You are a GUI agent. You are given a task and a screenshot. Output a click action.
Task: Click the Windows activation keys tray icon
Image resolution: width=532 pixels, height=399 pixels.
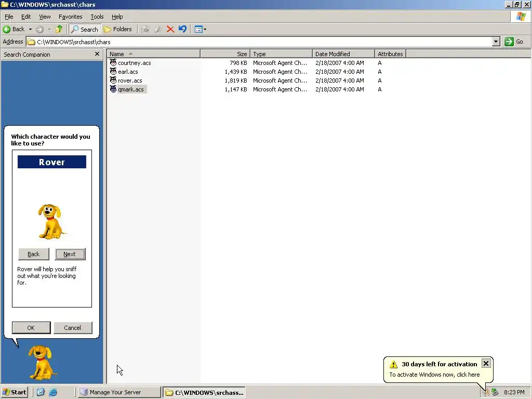486,393
